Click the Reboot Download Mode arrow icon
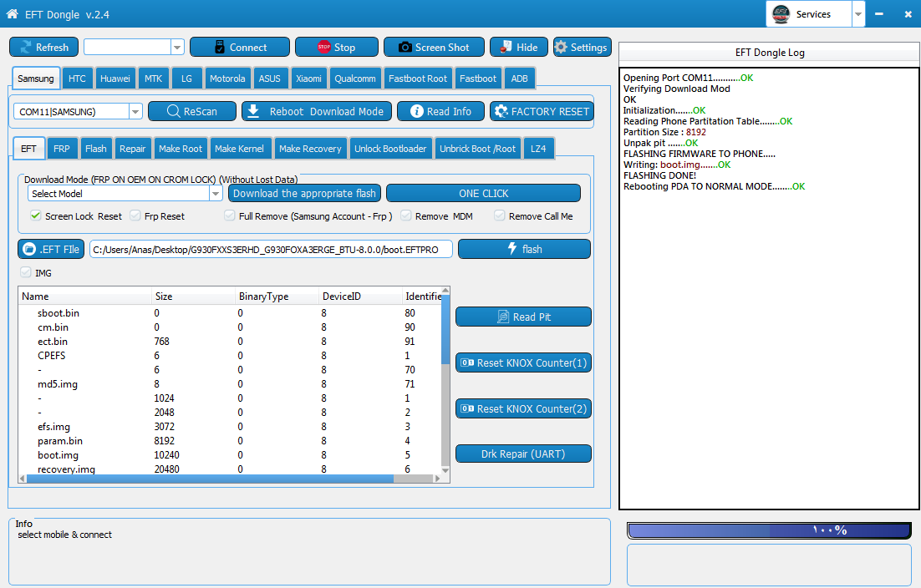The image size is (921, 588). click(253, 111)
